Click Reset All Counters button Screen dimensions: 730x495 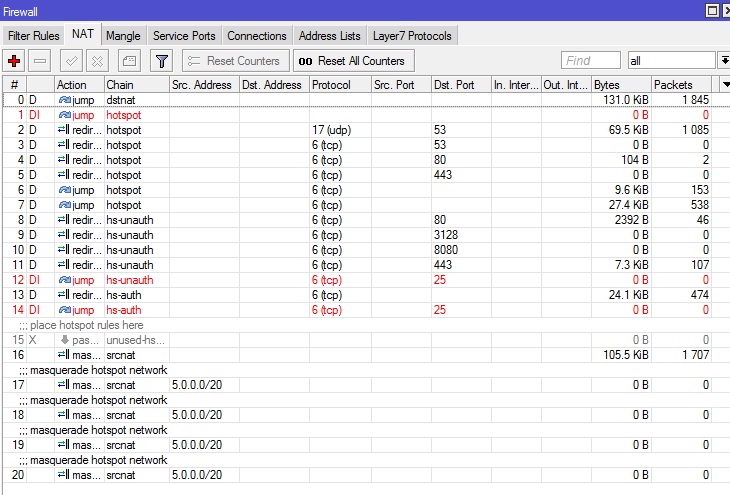pos(353,61)
